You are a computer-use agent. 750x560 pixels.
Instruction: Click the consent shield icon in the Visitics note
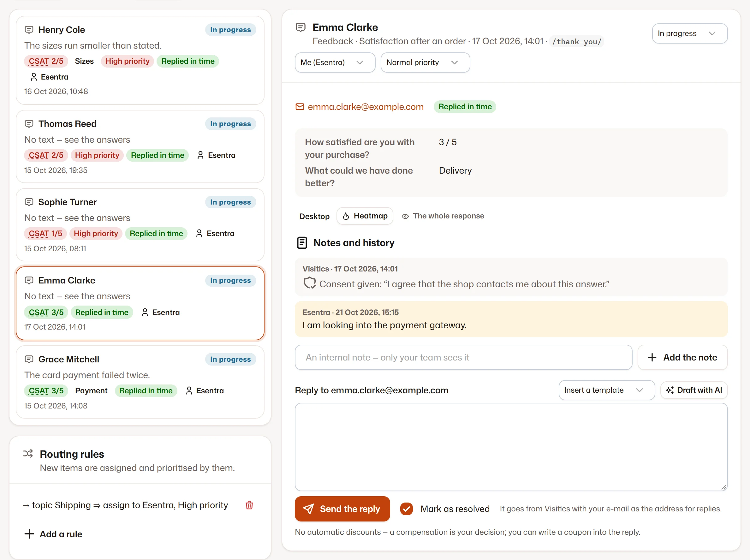[x=309, y=283]
